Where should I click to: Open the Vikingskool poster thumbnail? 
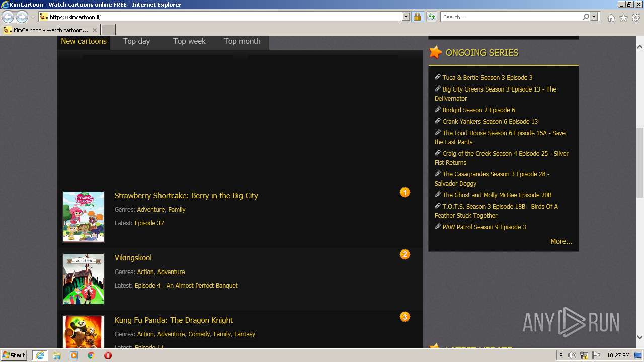[84, 279]
